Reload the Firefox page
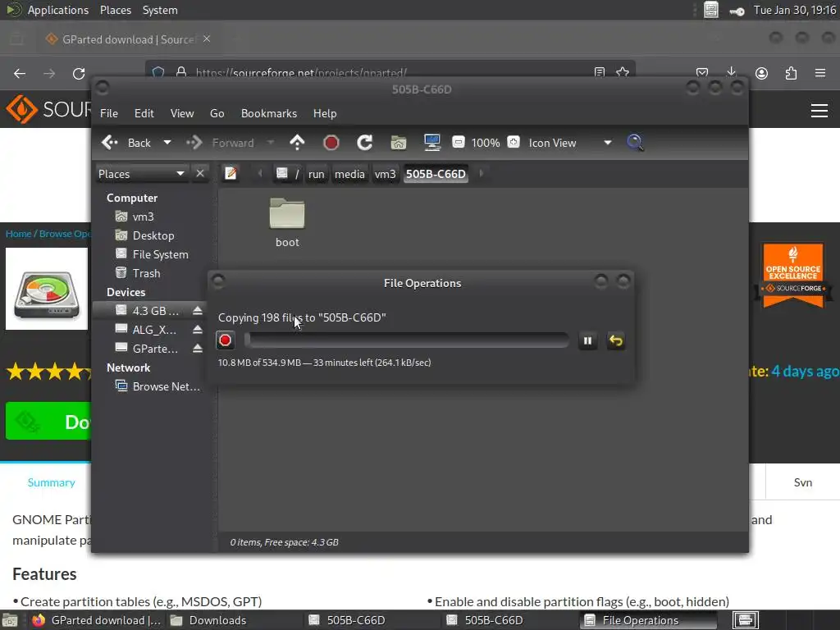 coord(79,73)
